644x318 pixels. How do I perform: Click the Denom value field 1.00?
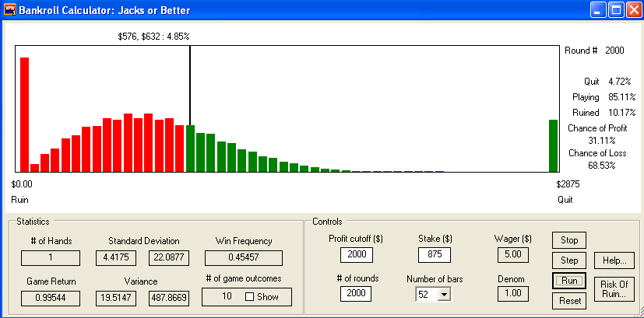coord(513,293)
